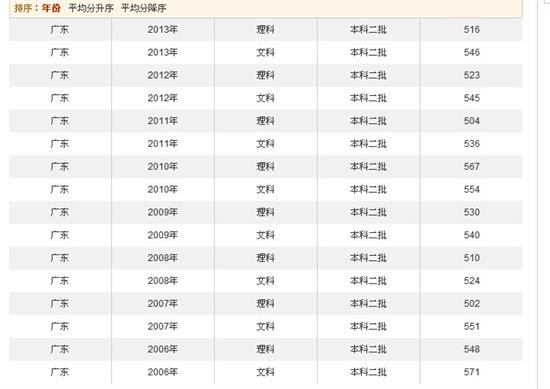The width and height of the screenshot is (550, 389).
Task: Select the 2013年 文科 score 546 cell
Action: pyautogui.click(x=471, y=52)
